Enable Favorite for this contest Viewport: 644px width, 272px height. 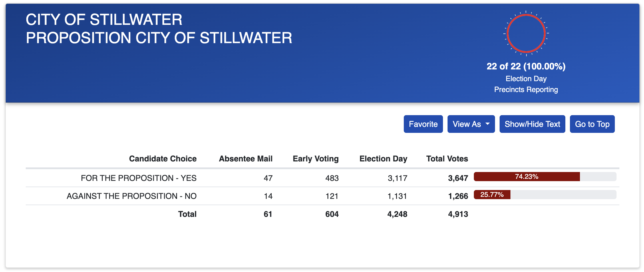coord(423,124)
